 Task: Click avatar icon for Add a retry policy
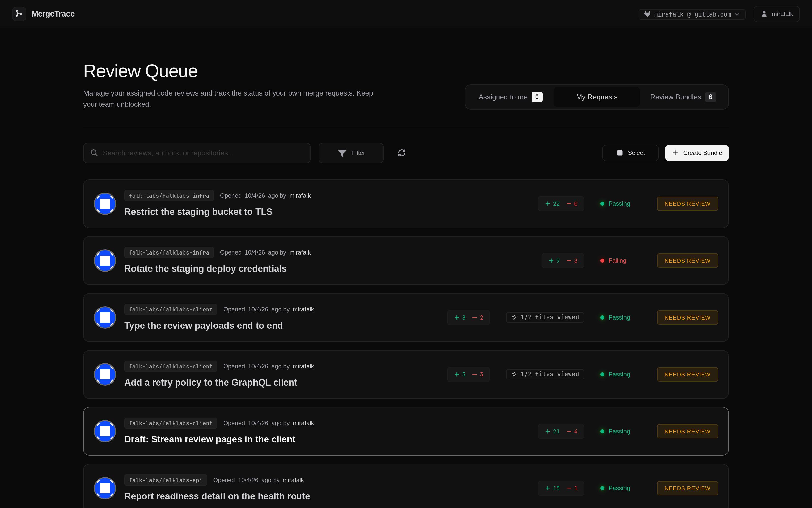tap(105, 374)
